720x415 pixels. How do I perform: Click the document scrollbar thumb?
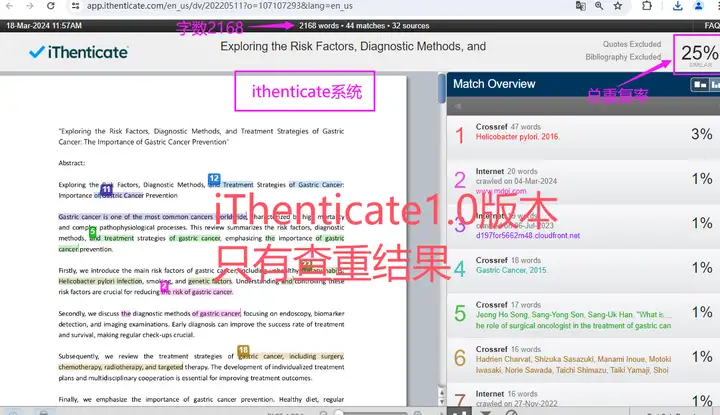(442, 88)
